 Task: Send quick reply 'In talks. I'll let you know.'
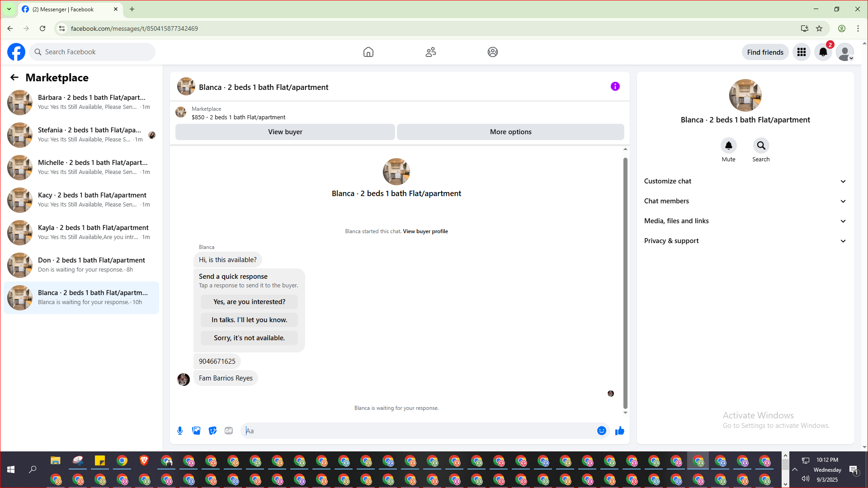click(249, 320)
